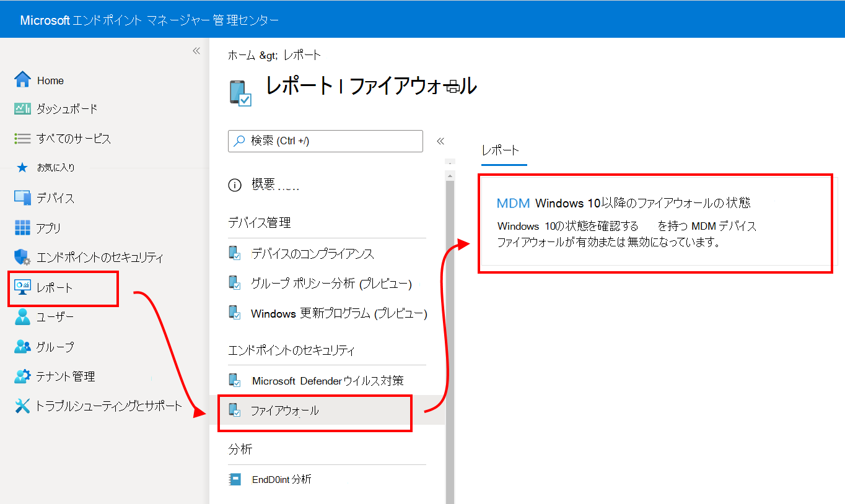Collapse the report menu pane chevron
The height and width of the screenshot is (504, 845).
[x=440, y=141]
